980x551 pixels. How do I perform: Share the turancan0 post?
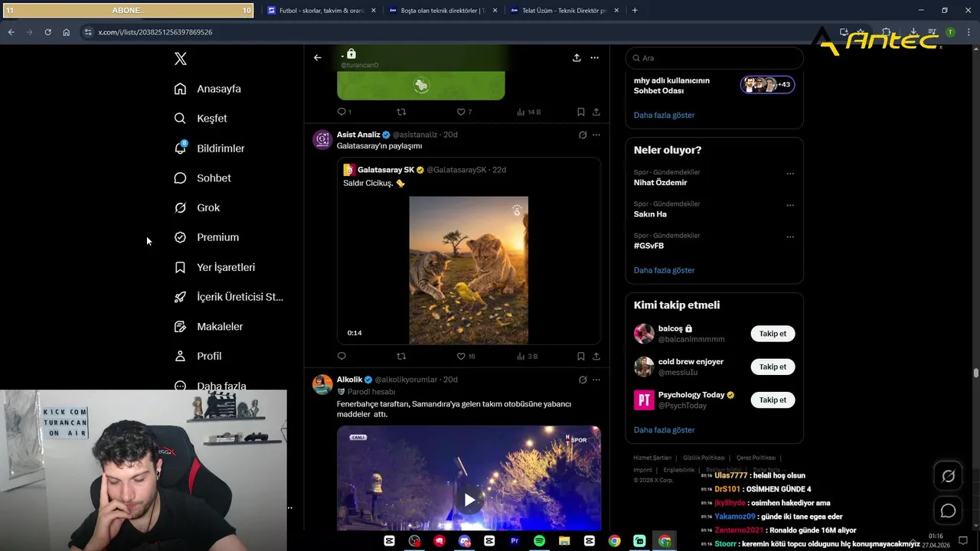pyautogui.click(x=596, y=112)
